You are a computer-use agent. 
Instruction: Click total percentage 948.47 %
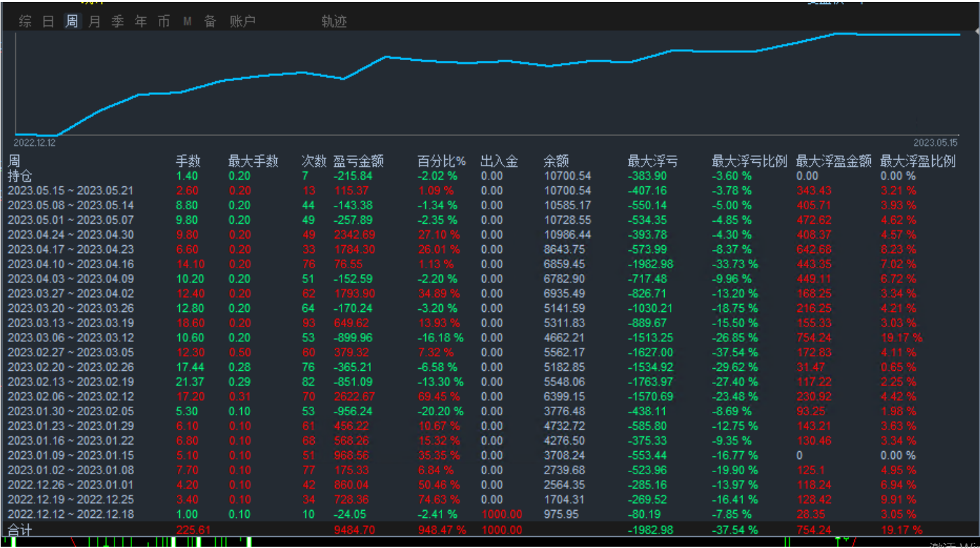[442, 530]
